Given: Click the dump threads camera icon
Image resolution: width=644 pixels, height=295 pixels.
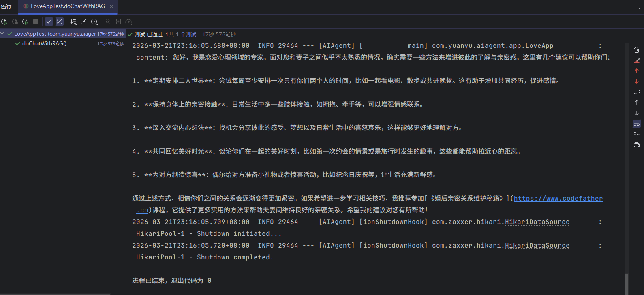Looking at the screenshot, I should [x=107, y=21].
